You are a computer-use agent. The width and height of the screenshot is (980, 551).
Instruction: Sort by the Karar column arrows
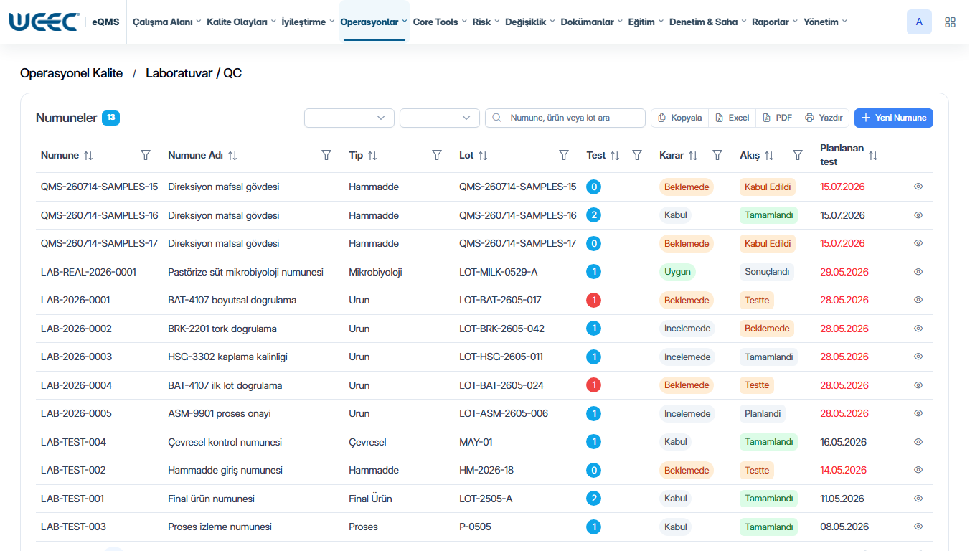pos(693,155)
